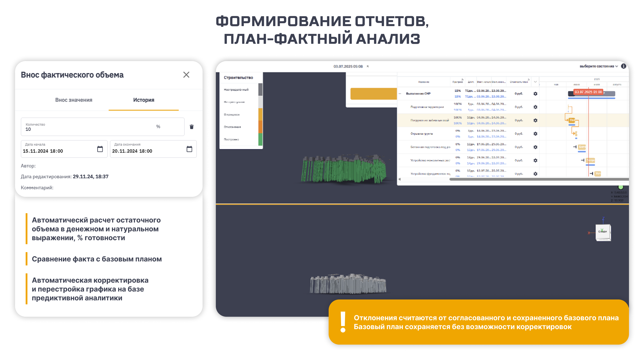
Task: Click the green status dot below Gantt
Action: (621, 187)
